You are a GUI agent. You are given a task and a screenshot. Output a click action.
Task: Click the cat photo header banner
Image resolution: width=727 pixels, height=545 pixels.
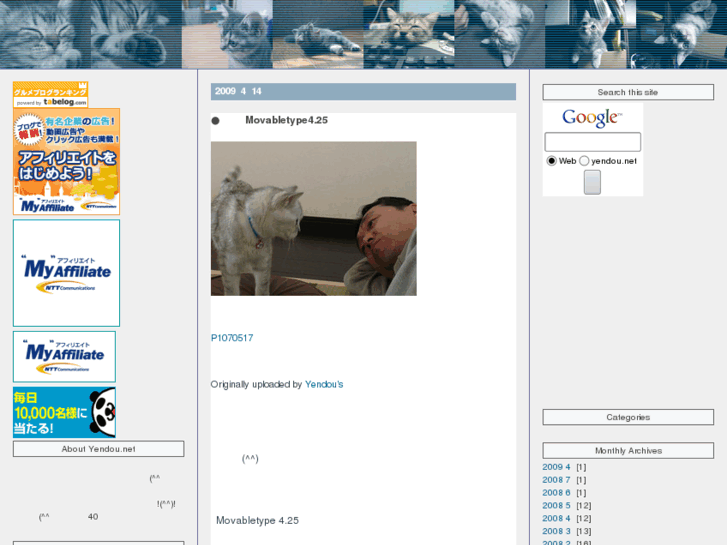[x=363, y=34]
